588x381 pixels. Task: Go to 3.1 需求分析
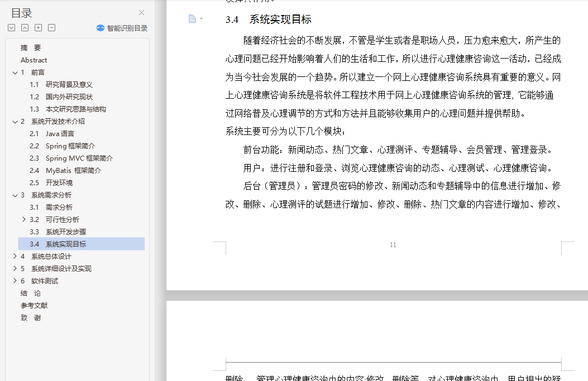click(x=51, y=207)
